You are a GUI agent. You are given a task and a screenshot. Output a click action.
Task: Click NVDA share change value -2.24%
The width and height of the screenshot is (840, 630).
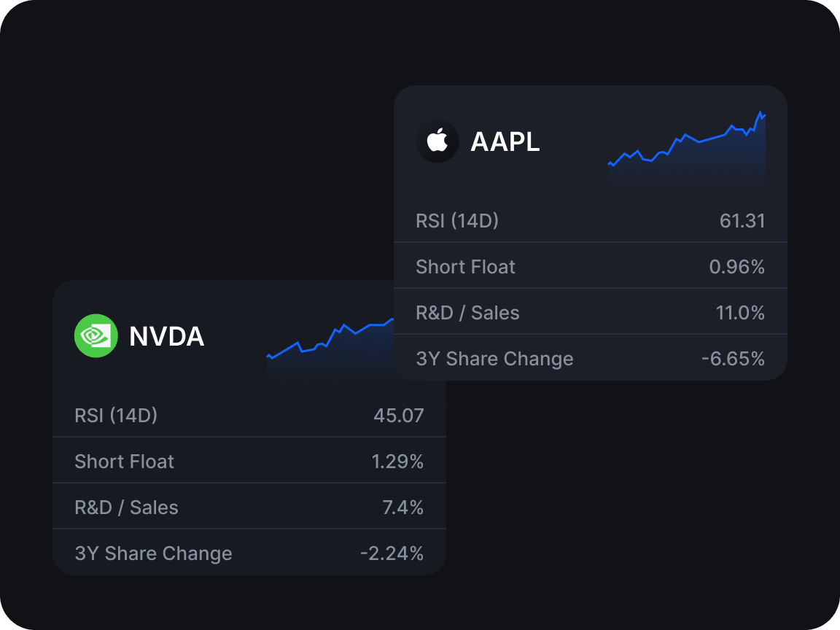click(392, 553)
